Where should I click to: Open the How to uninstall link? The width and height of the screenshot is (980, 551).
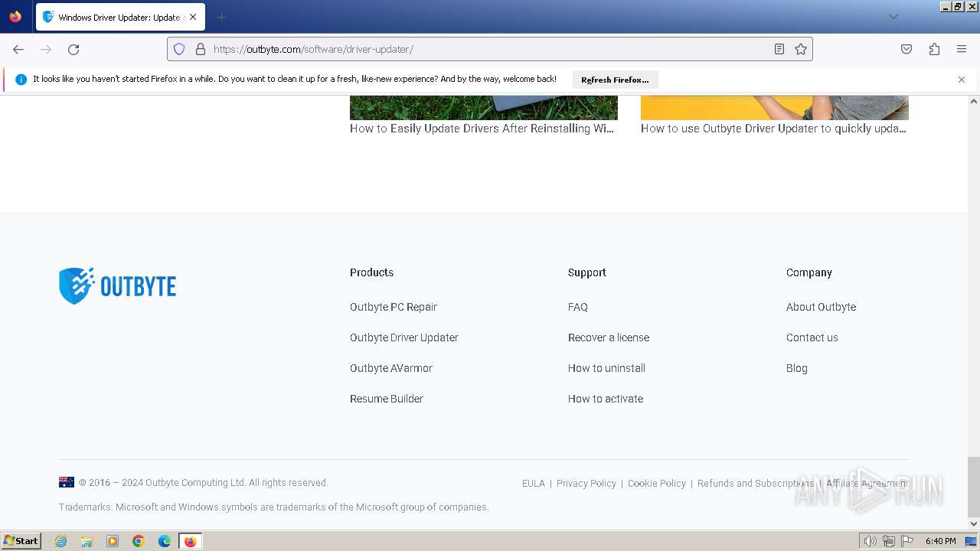point(606,368)
